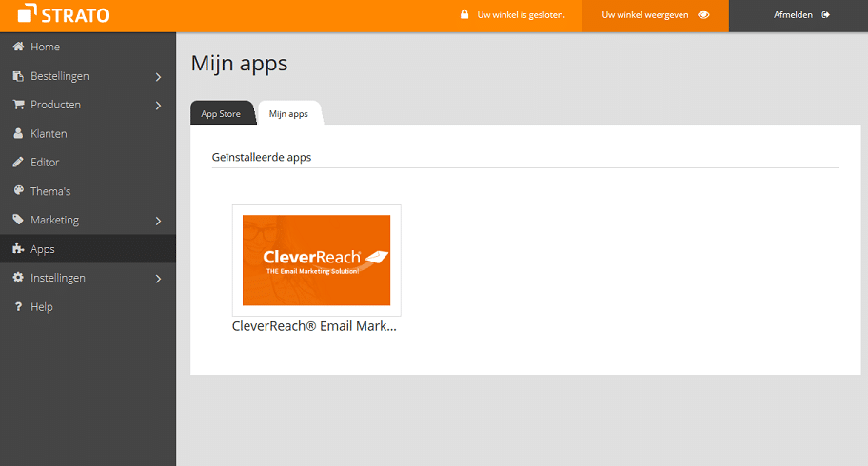Screen dimensions: 868x466
Task: Expand the Bestellingen submenu chevron
Action: click(x=158, y=77)
